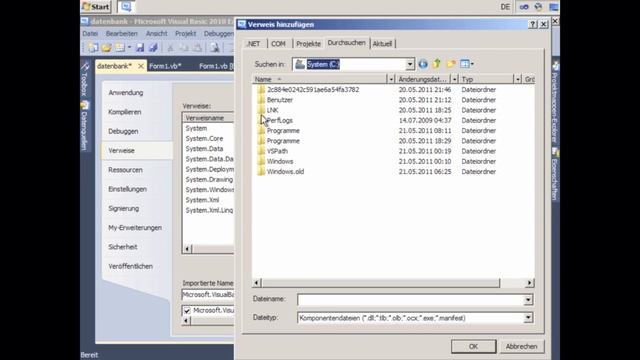
Task: Click the Verweise list scroll left arrow
Action: (x=187, y=249)
